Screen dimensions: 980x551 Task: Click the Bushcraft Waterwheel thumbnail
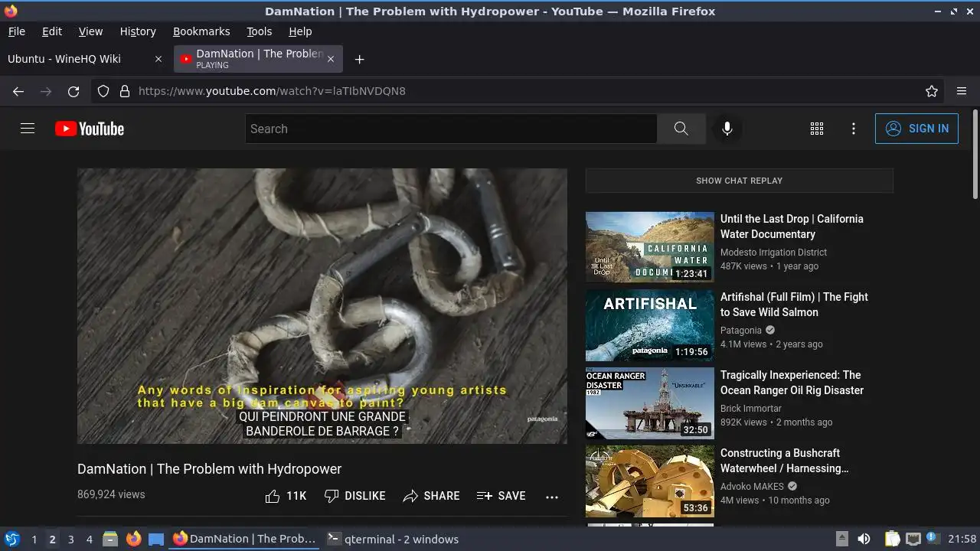pos(649,482)
